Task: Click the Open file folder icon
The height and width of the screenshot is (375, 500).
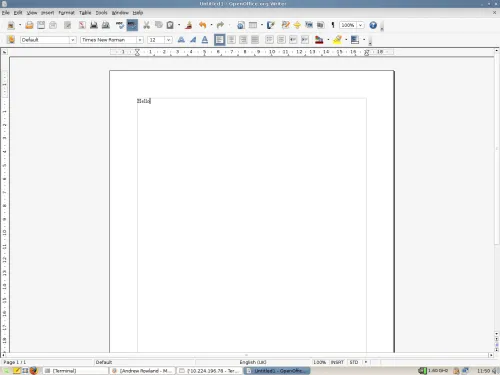Action: pos(29,25)
